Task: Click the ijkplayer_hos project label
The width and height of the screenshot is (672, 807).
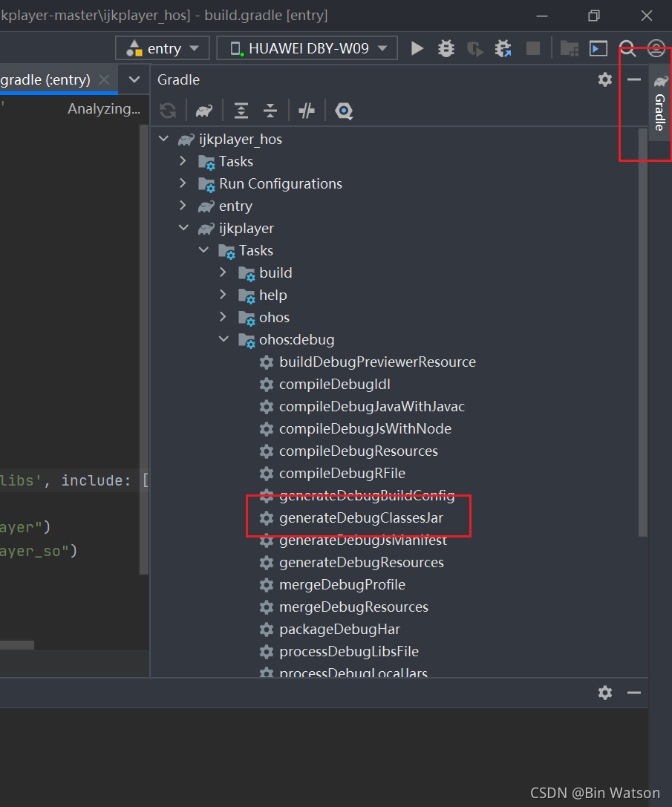Action: [241, 139]
